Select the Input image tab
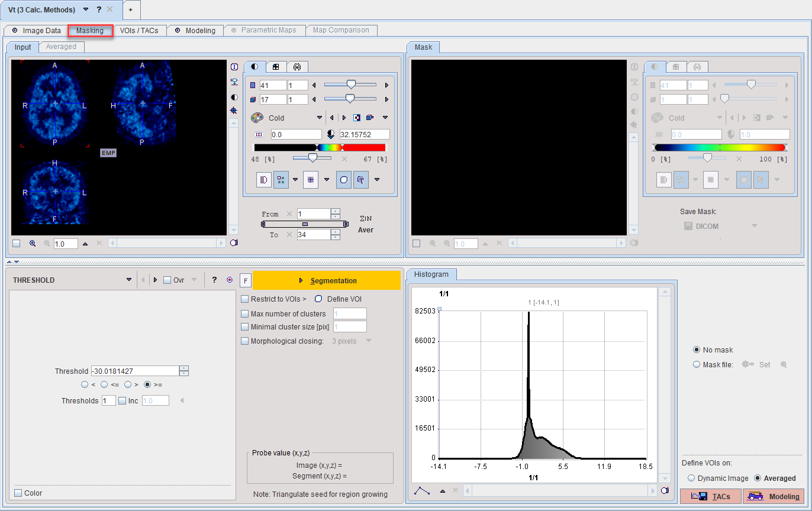 (x=23, y=47)
